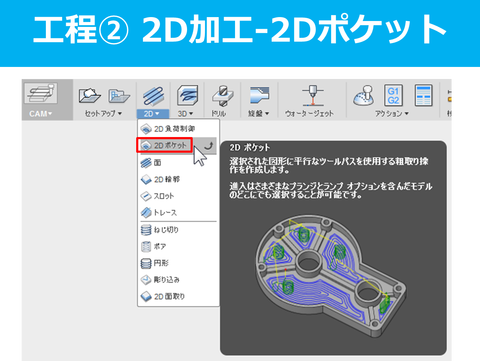
Task: Click the ウォータージェット cutting icon
Action: pyautogui.click(x=312, y=96)
